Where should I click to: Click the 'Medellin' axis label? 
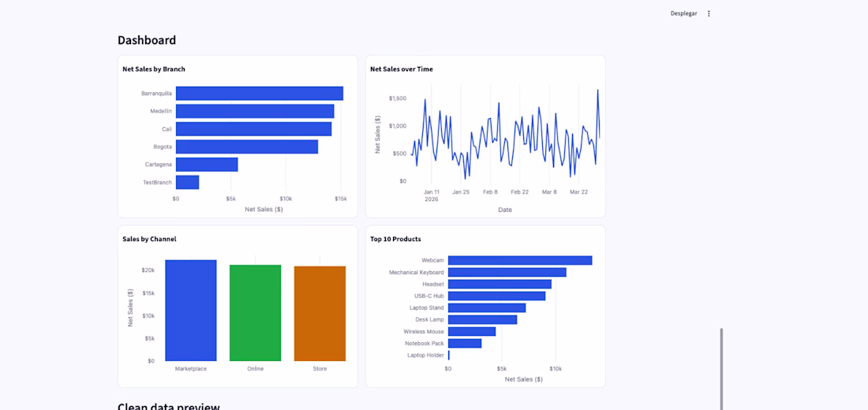tap(161, 111)
